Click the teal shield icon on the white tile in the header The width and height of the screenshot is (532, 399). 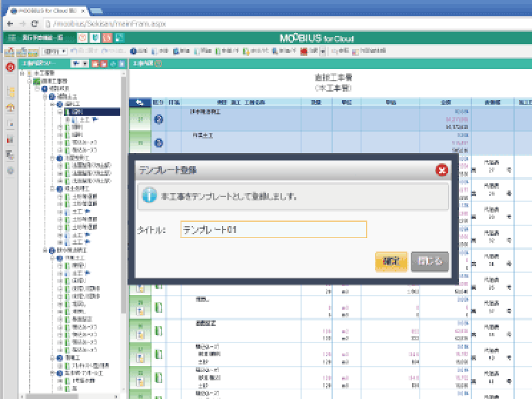tap(95, 38)
